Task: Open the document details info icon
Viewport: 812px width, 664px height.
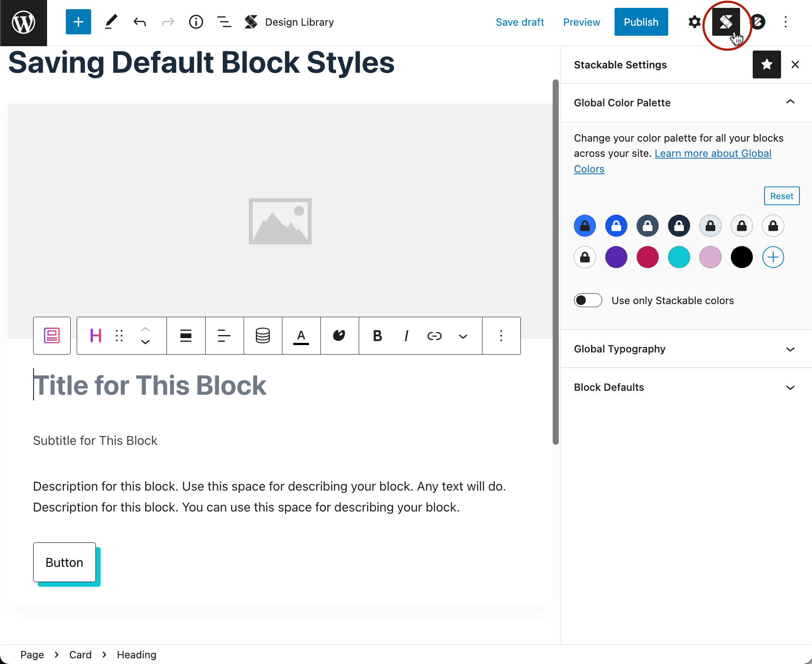Action: coord(196,22)
